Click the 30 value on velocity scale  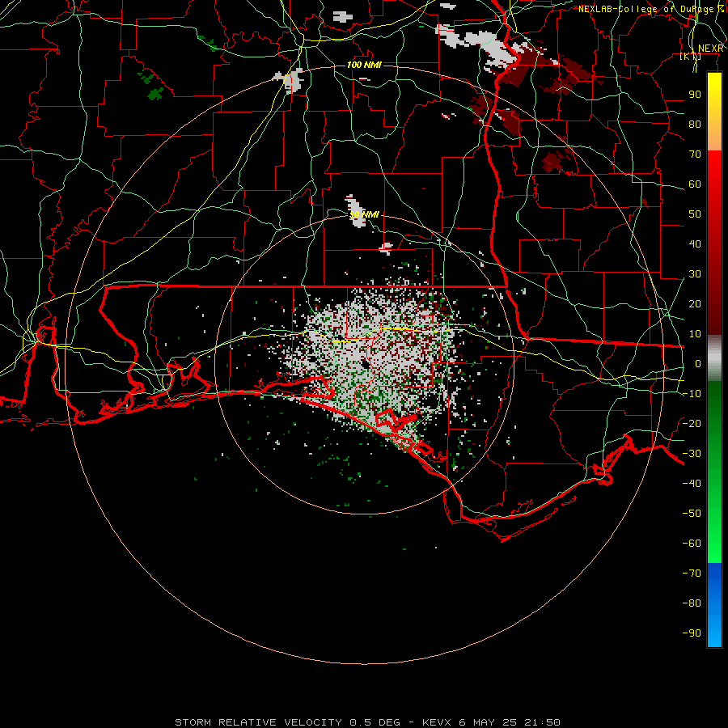pos(695,274)
